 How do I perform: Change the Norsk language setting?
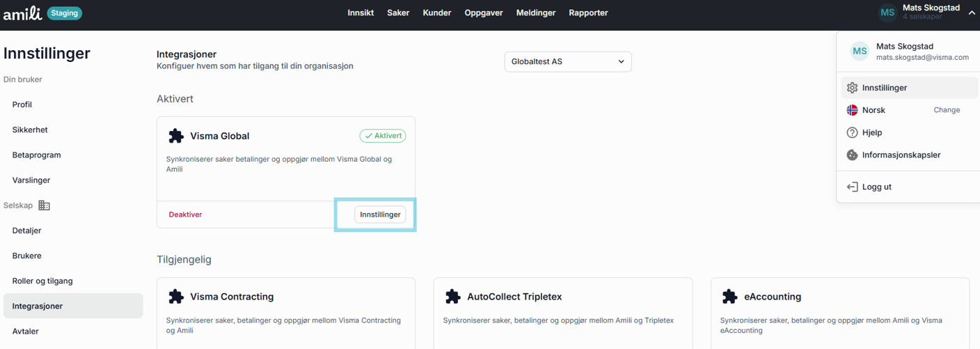pos(946,110)
